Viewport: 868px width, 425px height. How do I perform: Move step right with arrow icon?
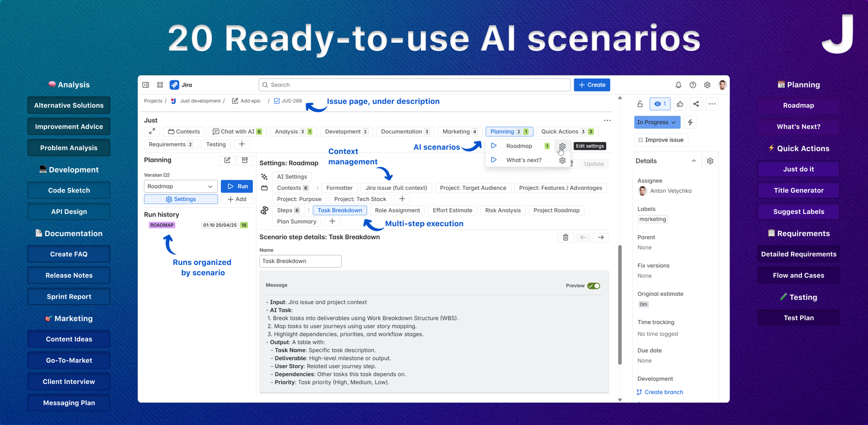[601, 238]
